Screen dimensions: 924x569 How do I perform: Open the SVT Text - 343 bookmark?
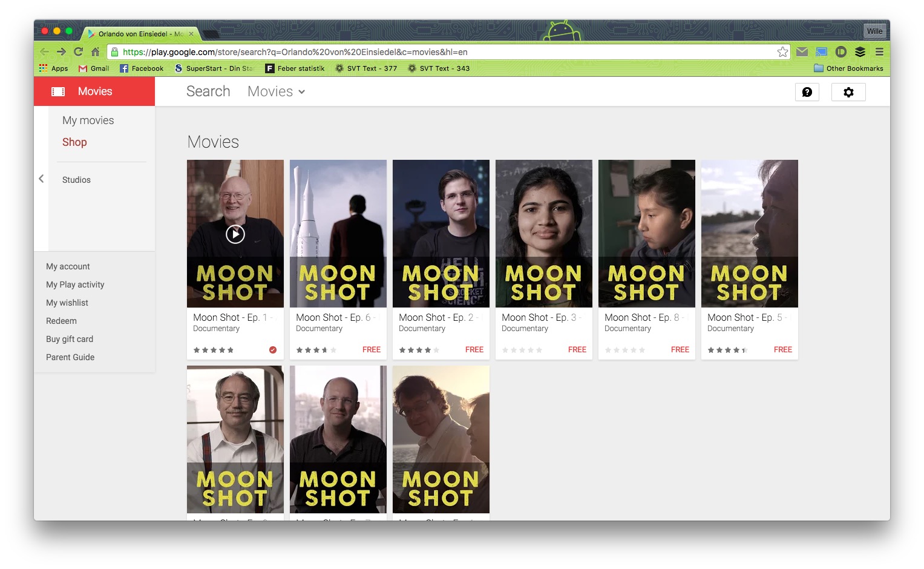tap(439, 68)
